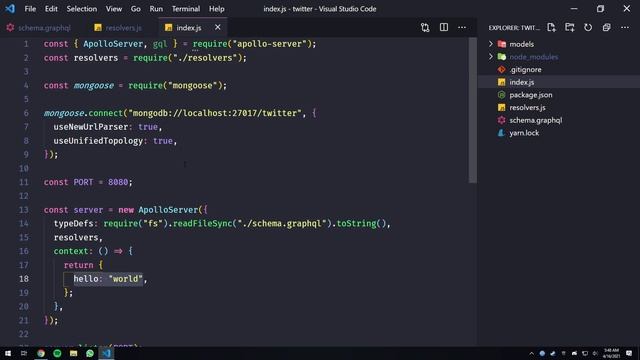Click the VS Code taskbar icon
Image resolution: width=640 pixels, height=360 pixels.
click(107, 353)
